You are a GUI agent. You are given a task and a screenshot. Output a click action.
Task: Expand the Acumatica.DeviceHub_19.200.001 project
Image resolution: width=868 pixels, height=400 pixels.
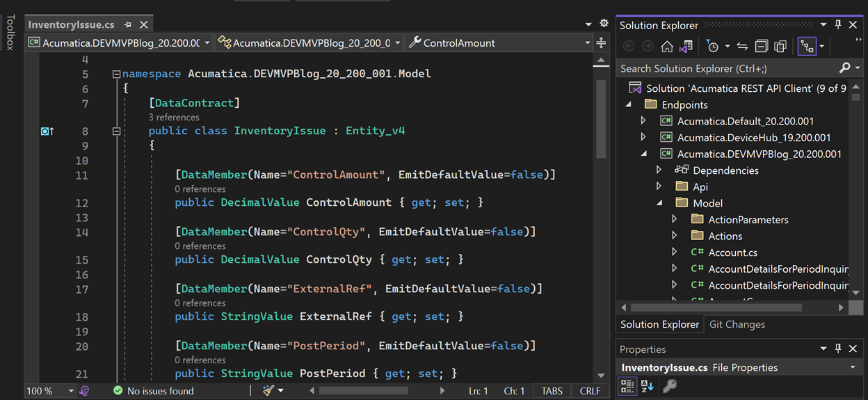[x=643, y=137]
